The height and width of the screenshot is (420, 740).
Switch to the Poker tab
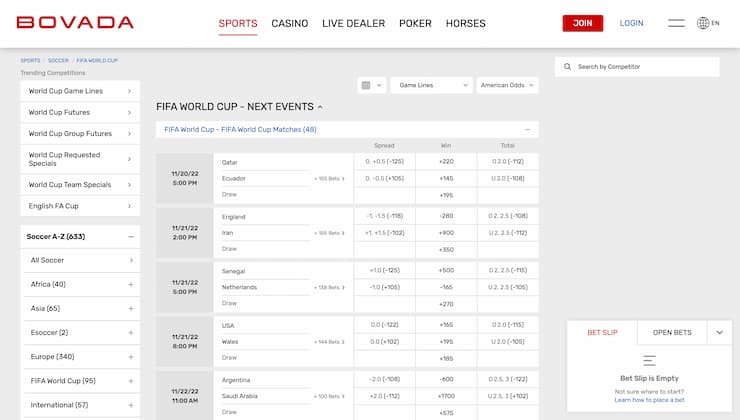(x=415, y=24)
